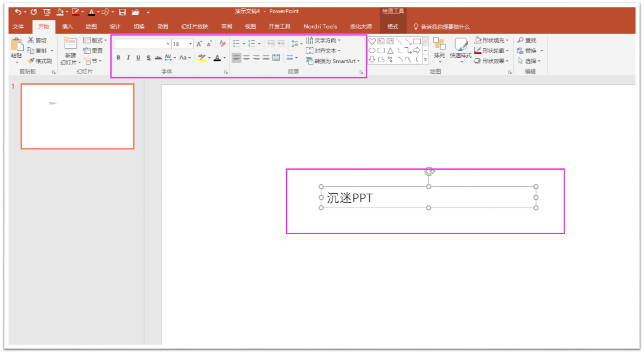Switch to the Animations (动画) tab
Viewport: 644px width, 354px height.
pyautogui.click(x=163, y=27)
